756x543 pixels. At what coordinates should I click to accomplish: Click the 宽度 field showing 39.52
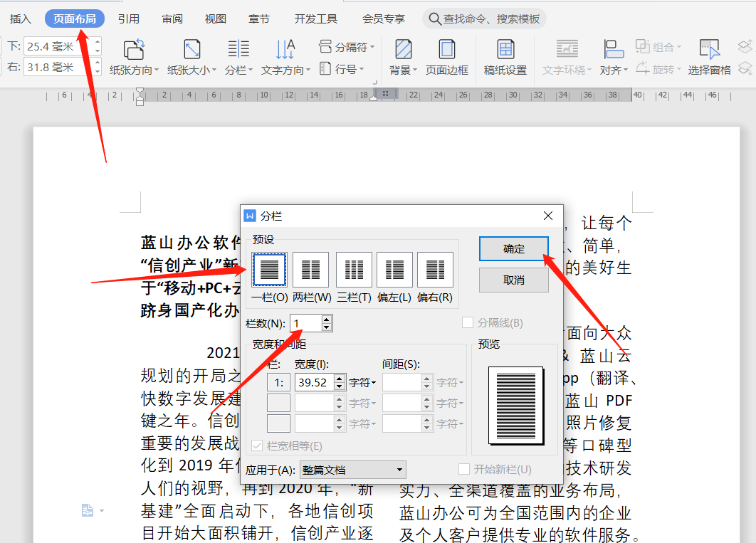click(x=315, y=383)
